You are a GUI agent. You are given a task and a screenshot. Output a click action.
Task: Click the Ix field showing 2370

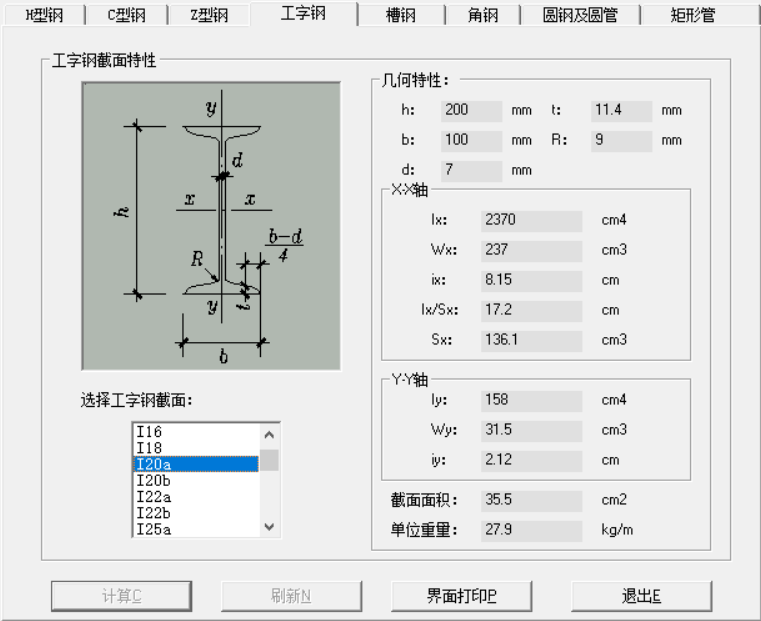pyautogui.click(x=531, y=221)
